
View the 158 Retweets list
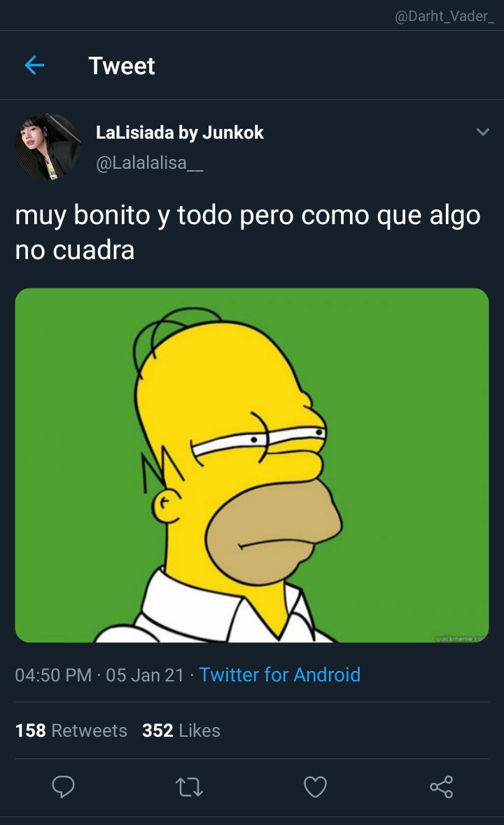(71, 730)
